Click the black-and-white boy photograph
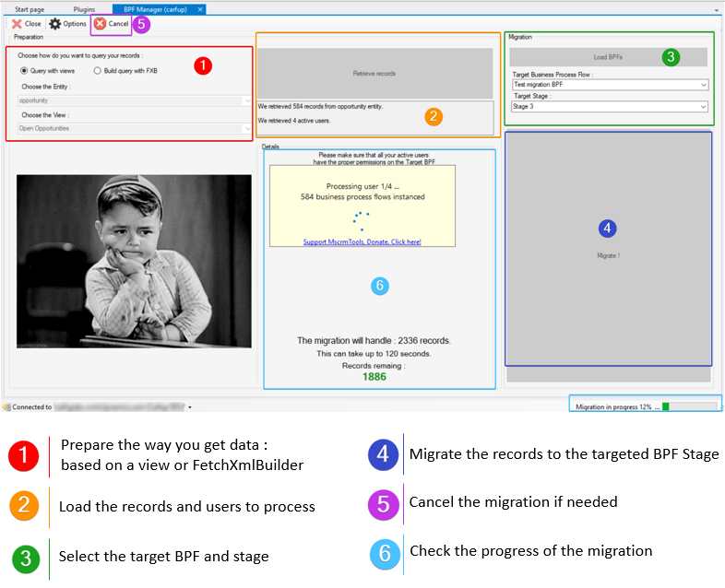Viewport: 725px width, 588px height. [134, 262]
